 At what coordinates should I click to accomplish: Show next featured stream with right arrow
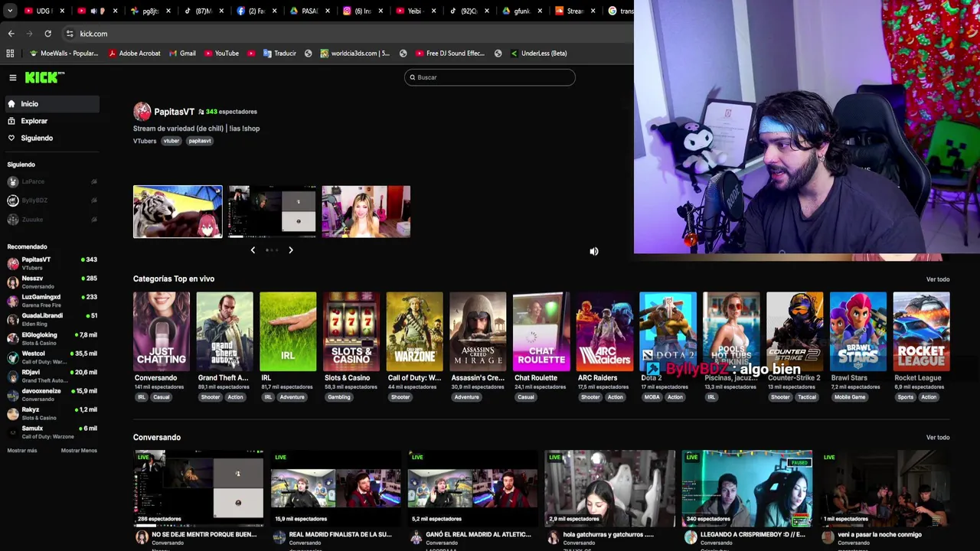291,250
